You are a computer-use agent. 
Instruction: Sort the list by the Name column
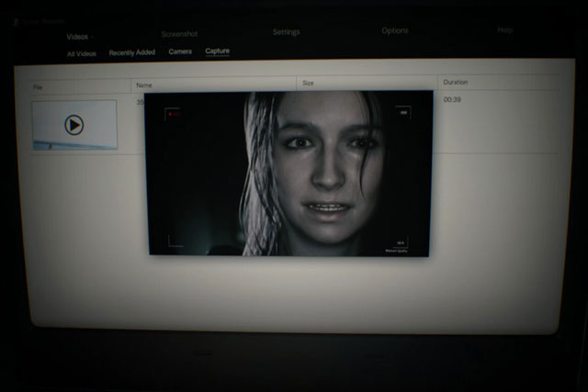(144, 84)
